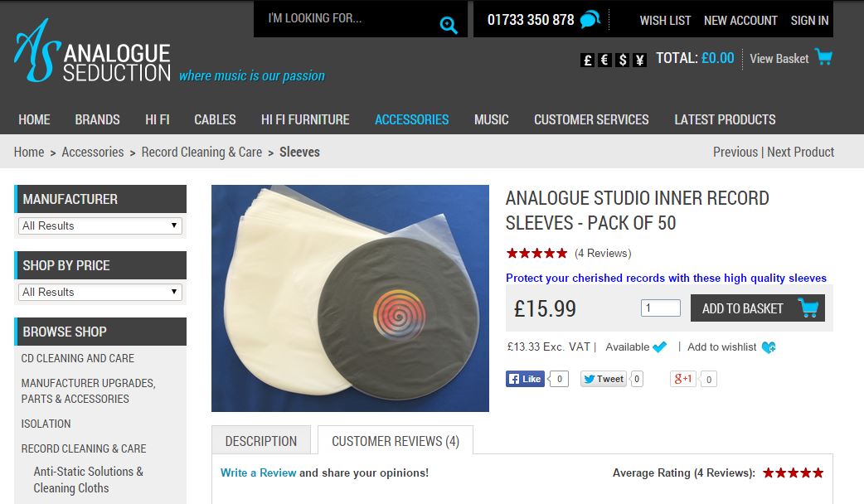
Task: Click the Add to Basket button
Action: [x=758, y=308]
